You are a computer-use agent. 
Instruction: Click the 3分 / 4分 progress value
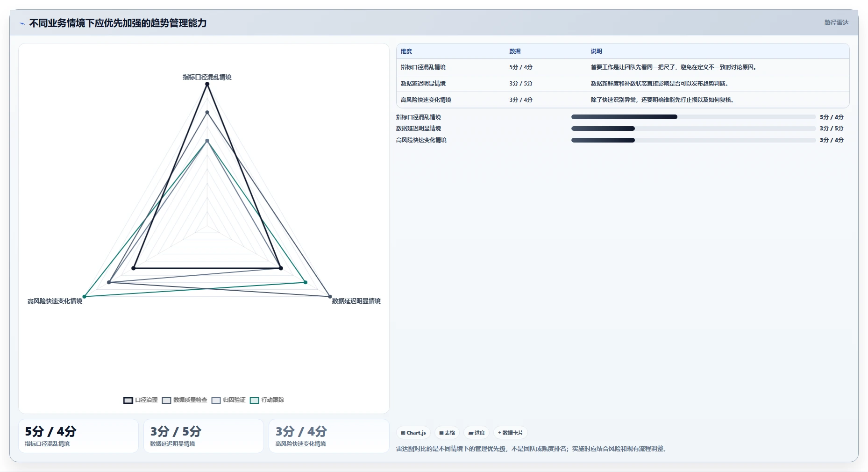point(832,140)
